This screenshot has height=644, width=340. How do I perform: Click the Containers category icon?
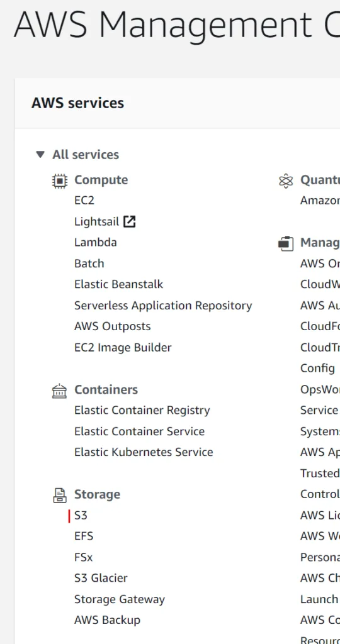tap(60, 390)
